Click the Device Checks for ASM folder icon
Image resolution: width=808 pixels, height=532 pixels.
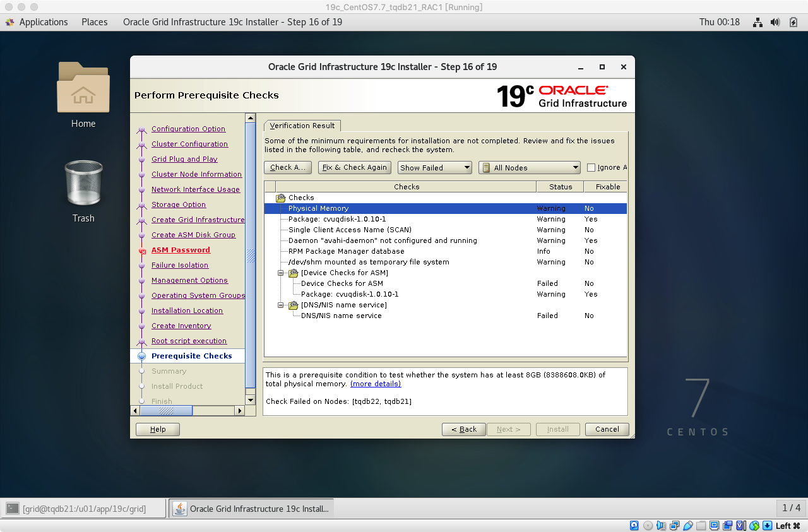[x=294, y=273]
